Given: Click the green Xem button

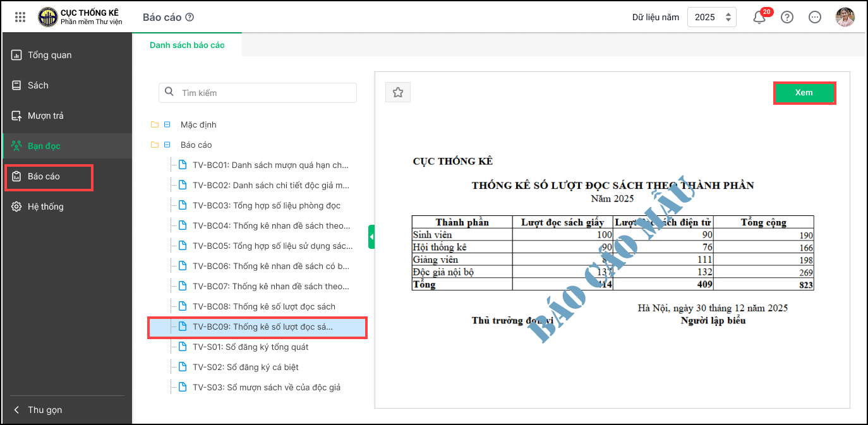Looking at the screenshot, I should tap(804, 93).
